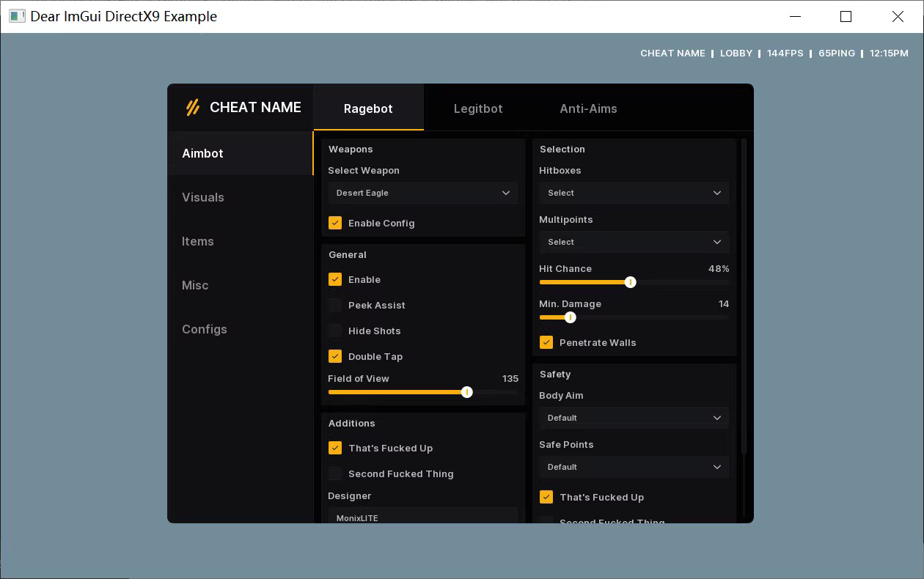Disable the Double Tap checkbox
Screen dimensions: 924x579
click(x=335, y=356)
